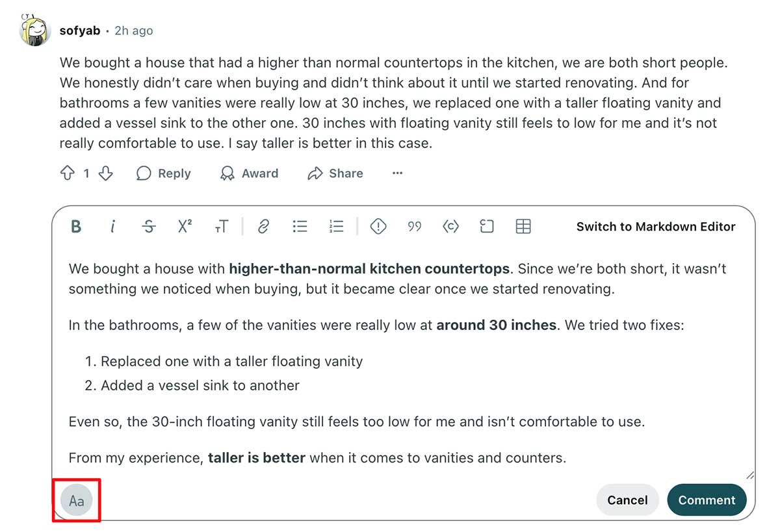Open the heading size option
The image size is (780, 532).
tap(222, 227)
